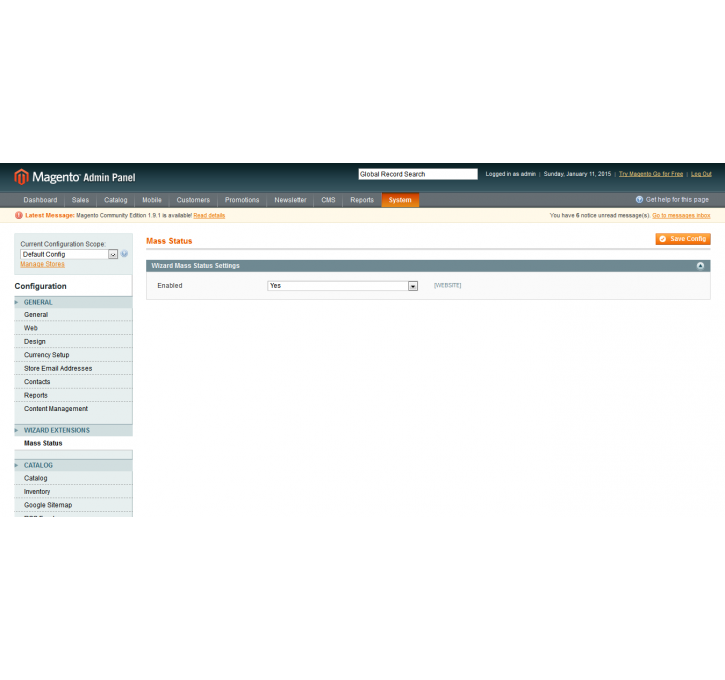Click the help question icon beside scope selector
The height and width of the screenshot is (680, 725).
124,254
